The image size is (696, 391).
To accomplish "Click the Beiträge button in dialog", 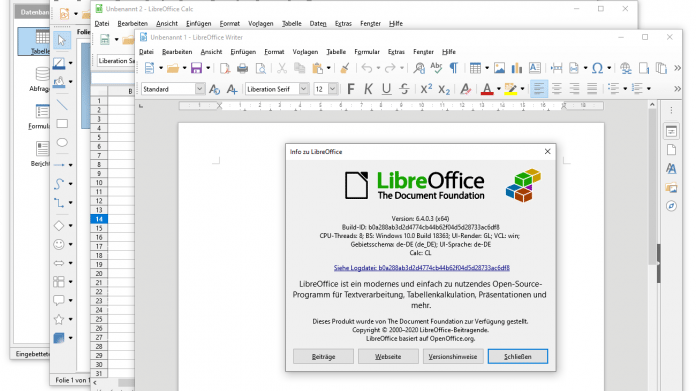I will pyautogui.click(x=323, y=356).
